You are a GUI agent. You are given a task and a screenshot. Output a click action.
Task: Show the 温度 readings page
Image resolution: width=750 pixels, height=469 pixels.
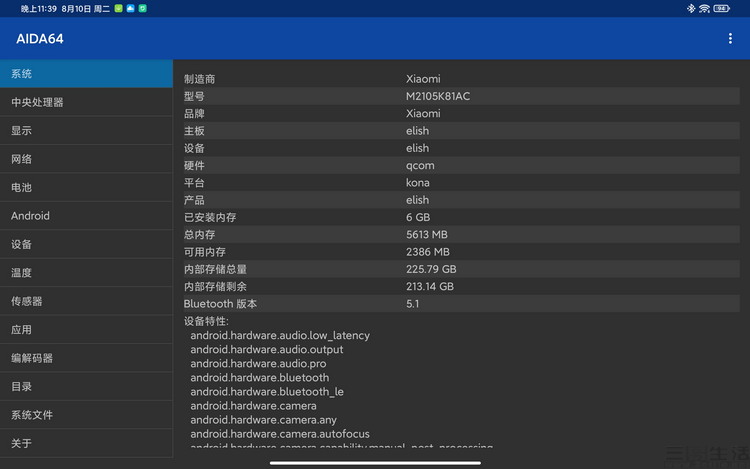[x=86, y=273]
